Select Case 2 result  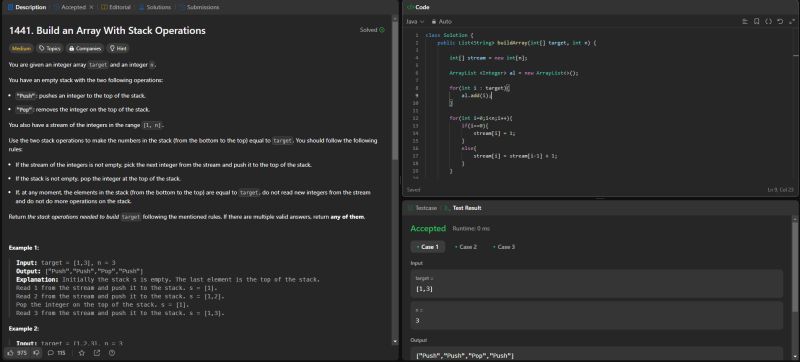click(x=466, y=247)
